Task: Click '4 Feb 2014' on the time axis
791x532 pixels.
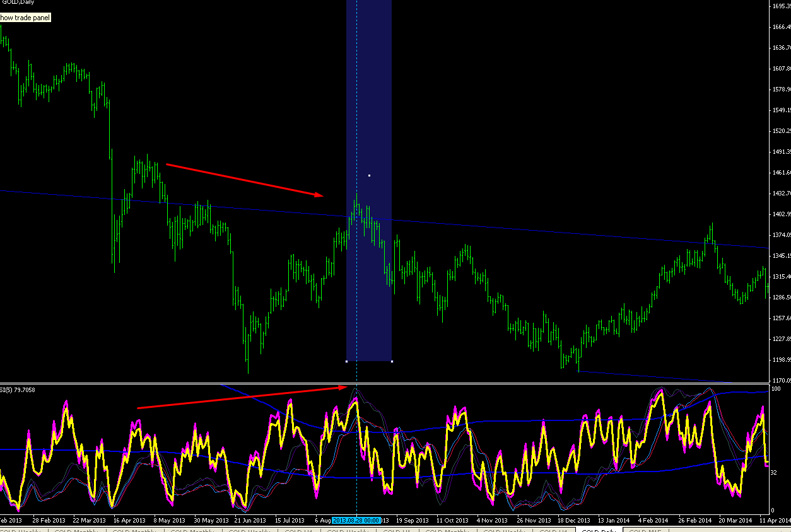Action: pyautogui.click(x=652, y=521)
